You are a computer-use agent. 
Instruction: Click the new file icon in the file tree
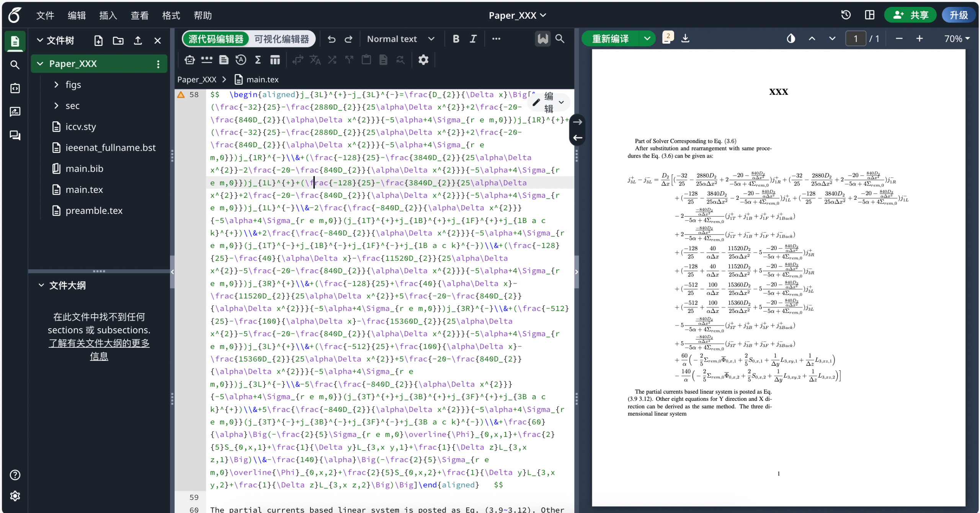[x=98, y=41]
